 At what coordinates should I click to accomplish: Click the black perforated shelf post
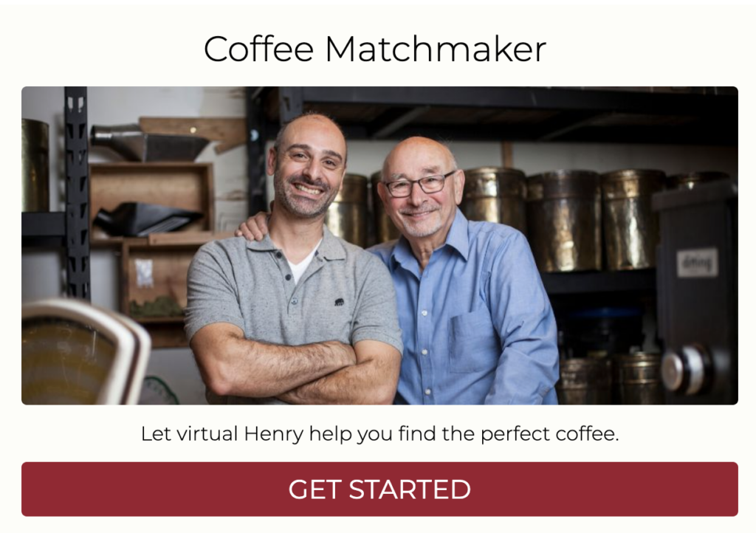[x=77, y=193]
